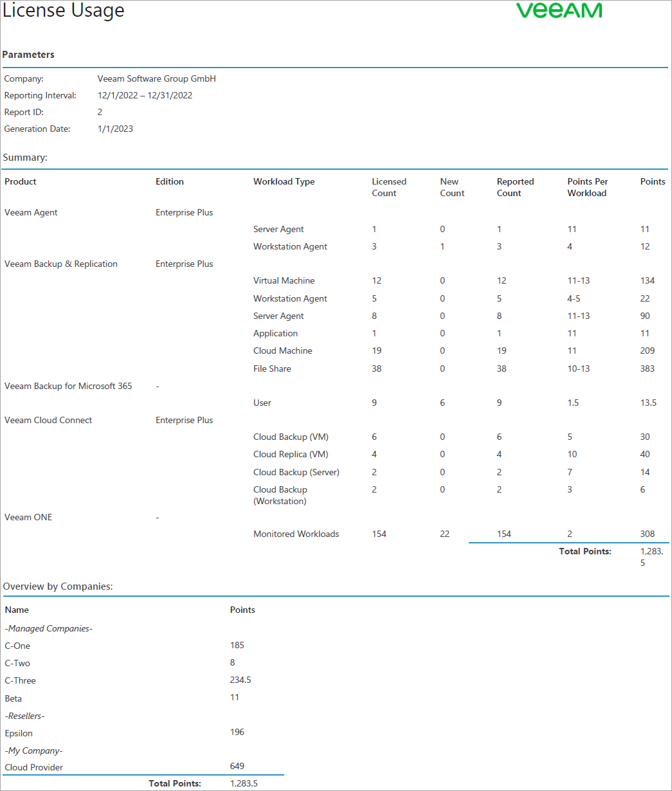Click the Resellers section label
This screenshot has height=791, width=672.
(x=24, y=716)
